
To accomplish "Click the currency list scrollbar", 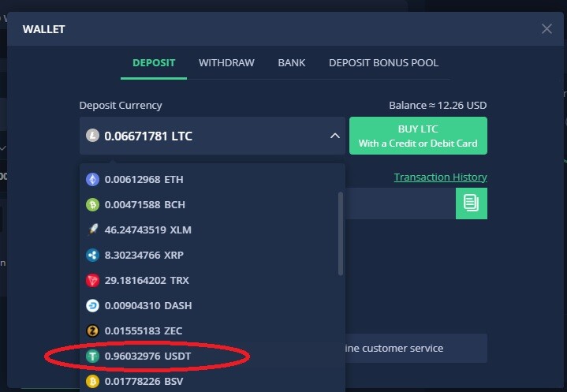I will pyautogui.click(x=340, y=233).
